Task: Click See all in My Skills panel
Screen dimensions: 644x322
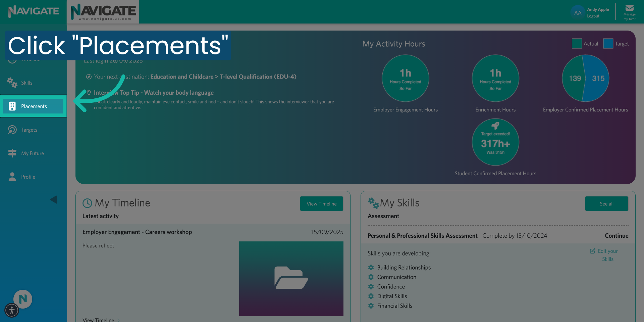Action: [606, 203]
